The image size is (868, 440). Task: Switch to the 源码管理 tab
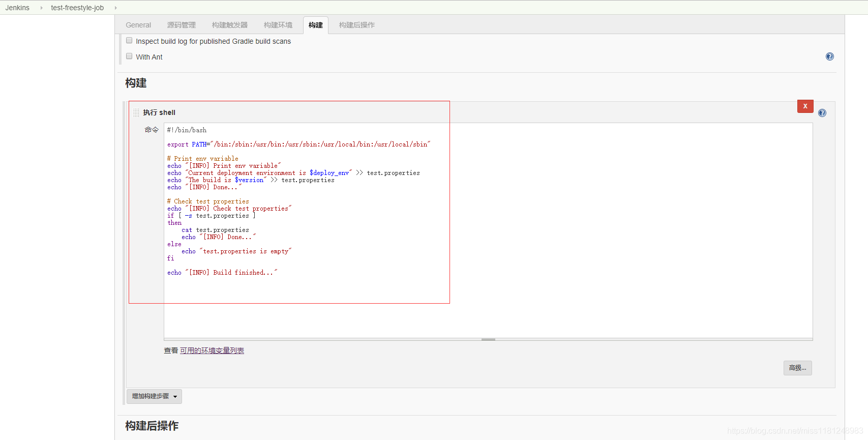[181, 25]
